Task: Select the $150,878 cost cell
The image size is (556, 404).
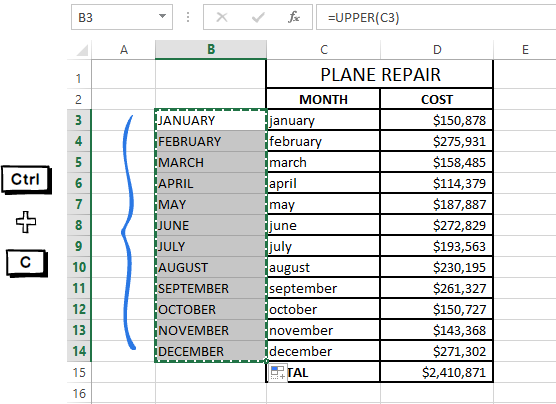Action: 437,120
